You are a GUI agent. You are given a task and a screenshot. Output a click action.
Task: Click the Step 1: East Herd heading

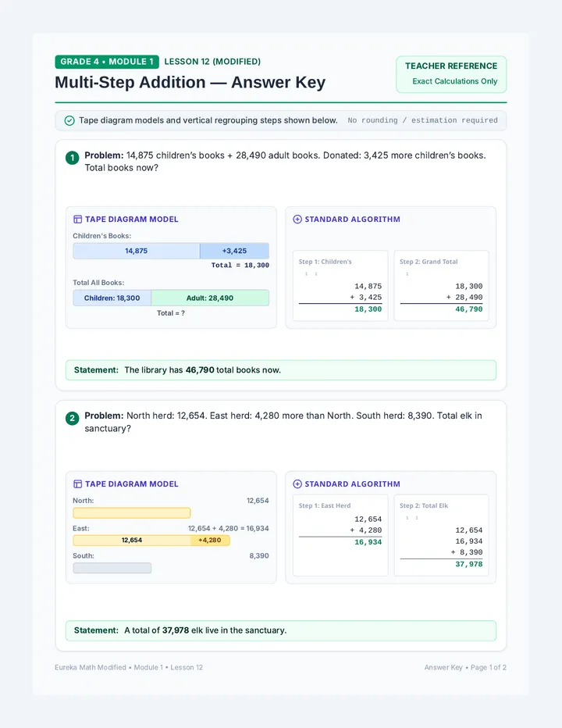(325, 505)
